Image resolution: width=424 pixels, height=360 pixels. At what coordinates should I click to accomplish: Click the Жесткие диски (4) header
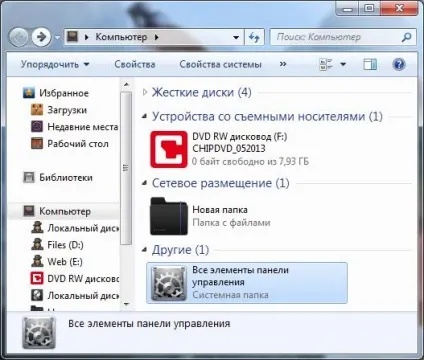201,92
